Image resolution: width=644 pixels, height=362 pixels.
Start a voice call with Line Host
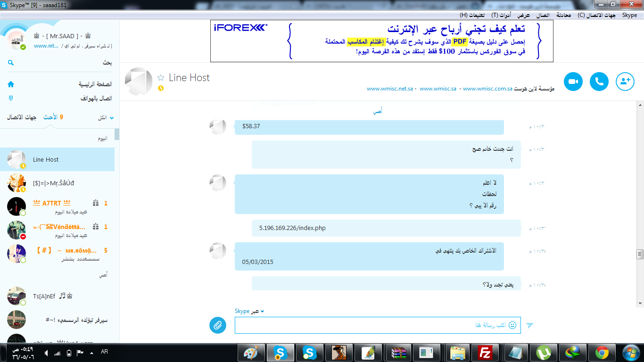point(599,82)
